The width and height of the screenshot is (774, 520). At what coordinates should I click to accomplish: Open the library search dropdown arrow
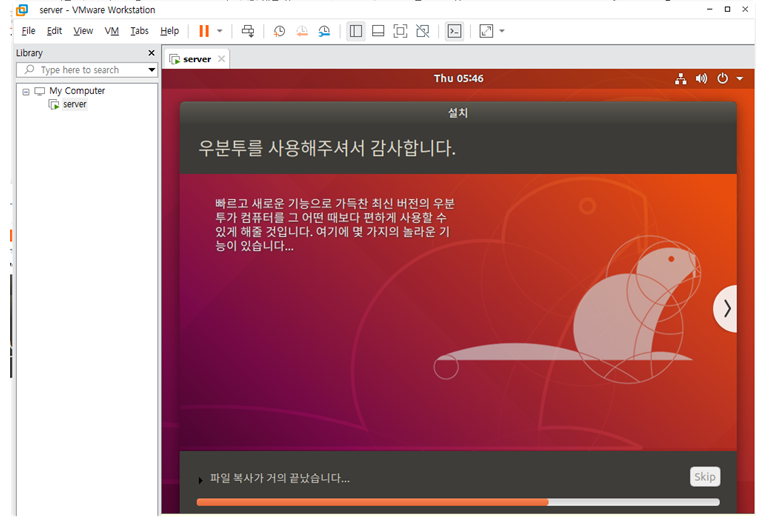click(x=152, y=70)
